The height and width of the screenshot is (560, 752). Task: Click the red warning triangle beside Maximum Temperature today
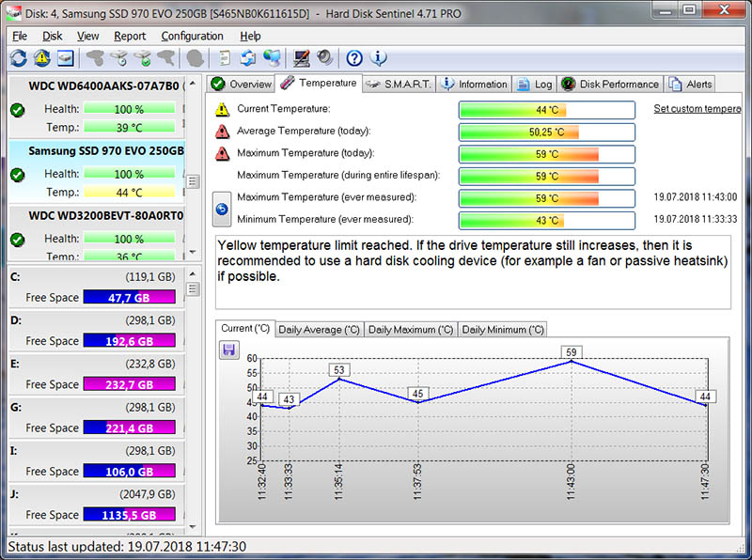tap(222, 153)
